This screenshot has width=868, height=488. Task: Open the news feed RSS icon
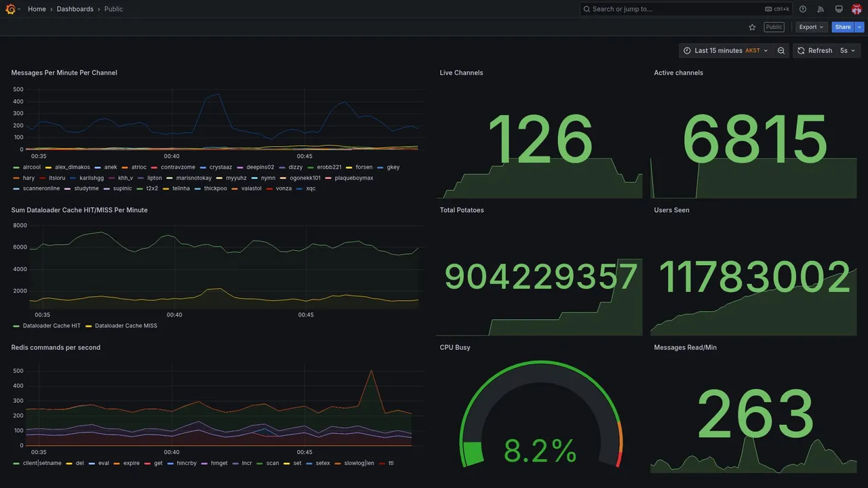821,9
